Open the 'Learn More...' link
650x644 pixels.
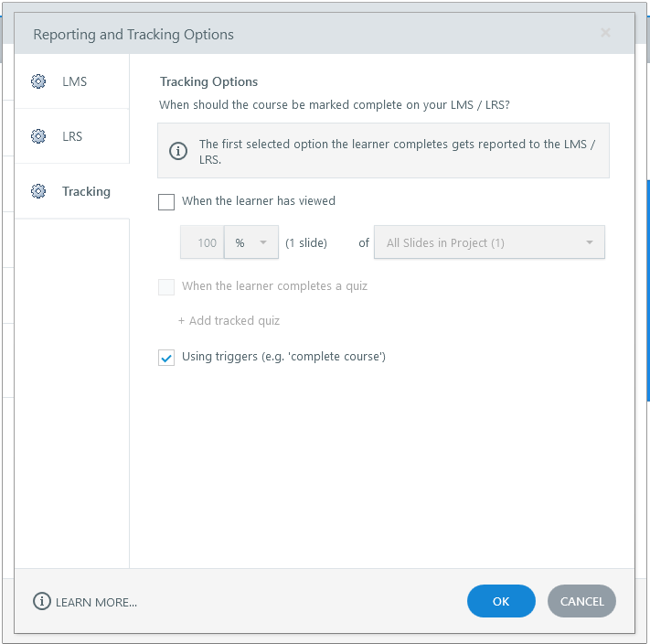coord(96,602)
